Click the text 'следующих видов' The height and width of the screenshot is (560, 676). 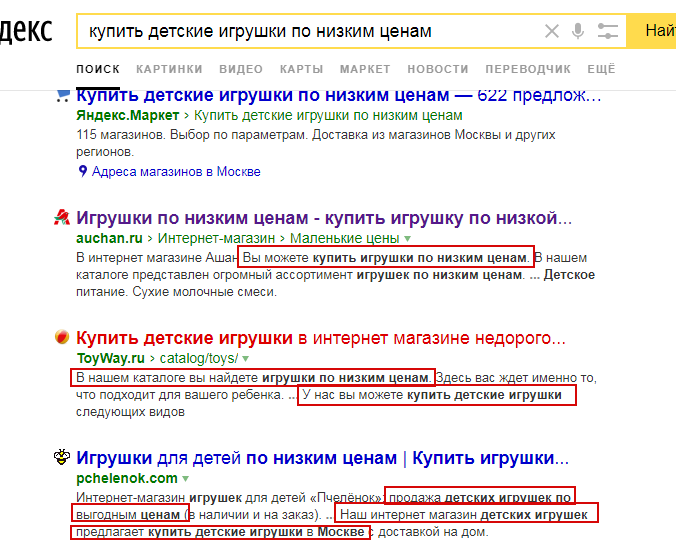click(130, 412)
